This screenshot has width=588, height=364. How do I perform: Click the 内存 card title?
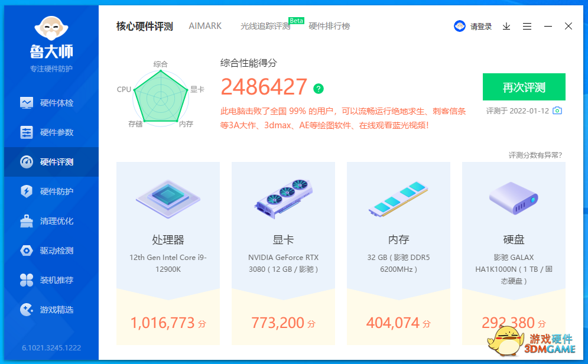(398, 239)
